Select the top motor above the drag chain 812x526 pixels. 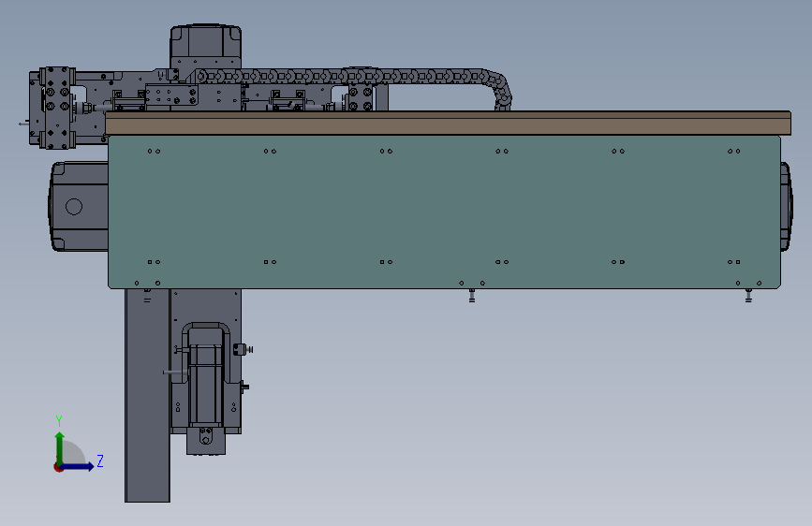pyautogui.click(x=206, y=46)
